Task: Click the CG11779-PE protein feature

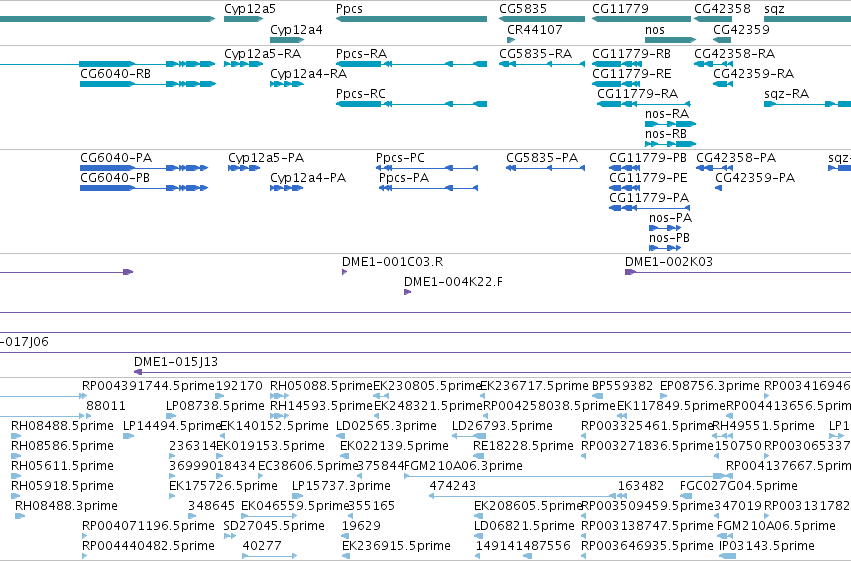Action: tap(624, 188)
